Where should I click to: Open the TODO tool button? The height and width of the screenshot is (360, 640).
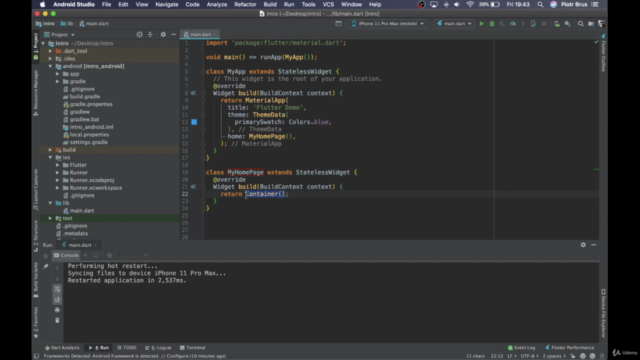127,348
